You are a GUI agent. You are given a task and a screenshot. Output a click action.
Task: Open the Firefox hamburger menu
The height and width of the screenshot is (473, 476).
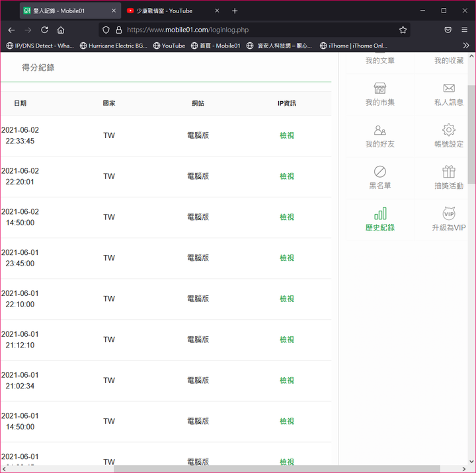tap(465, 30)
